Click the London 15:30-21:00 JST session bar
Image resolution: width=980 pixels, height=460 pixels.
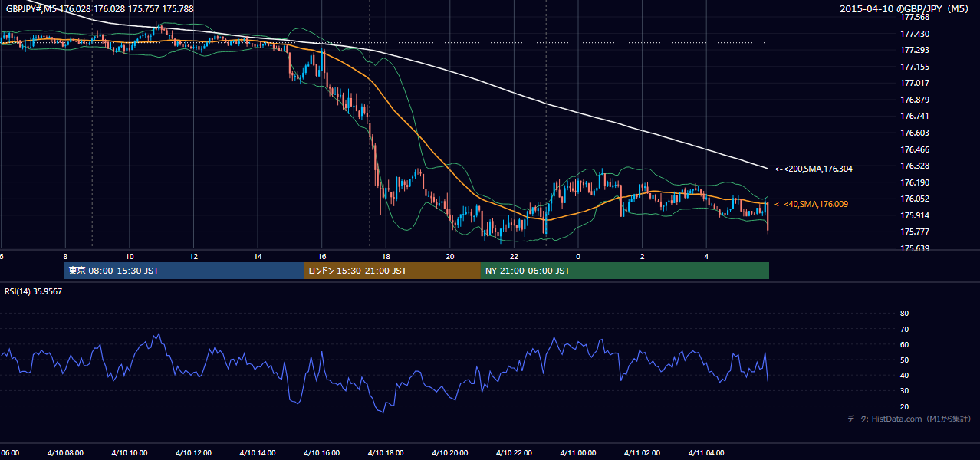(x=393, y=271)
